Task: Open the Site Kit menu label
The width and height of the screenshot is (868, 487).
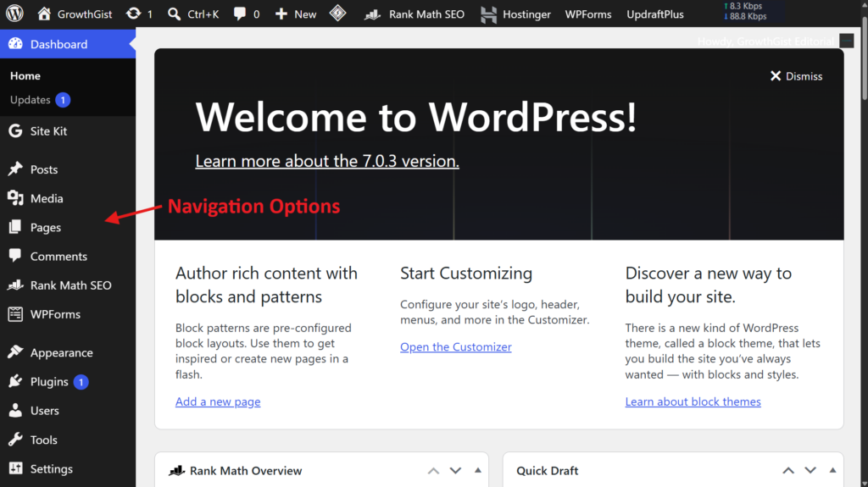Action: 48,131
